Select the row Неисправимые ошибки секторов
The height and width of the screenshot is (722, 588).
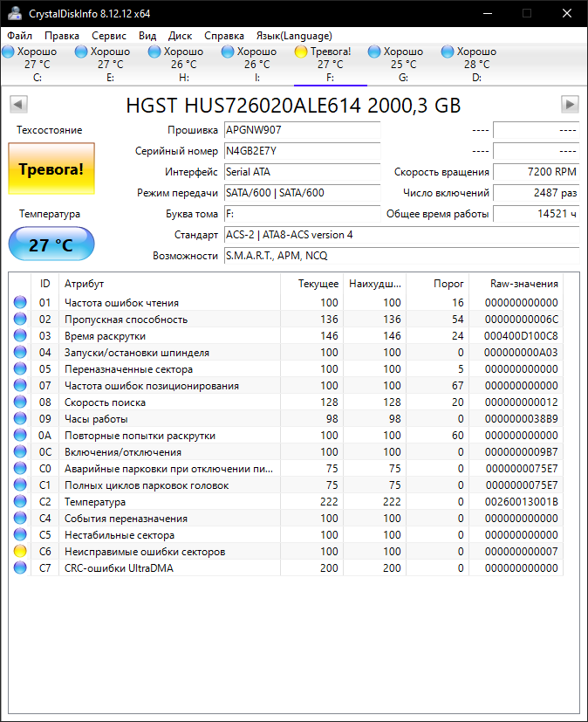click(x=286, y=551)
